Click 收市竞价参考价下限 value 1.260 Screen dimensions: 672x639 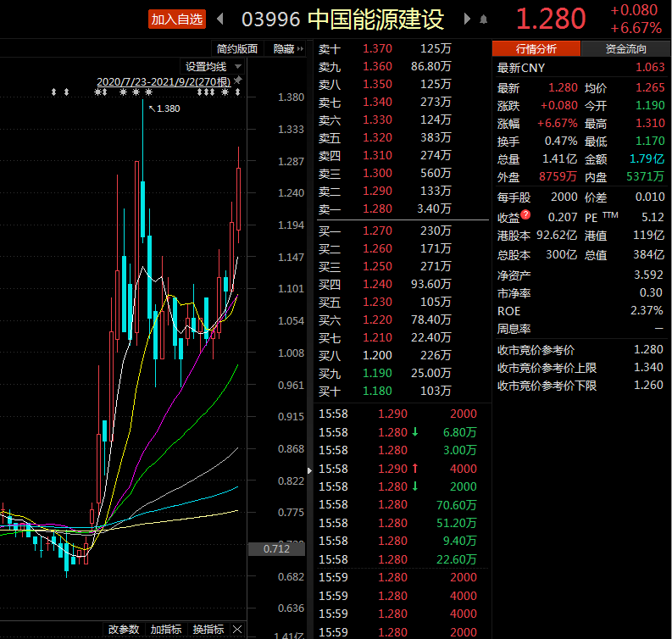(x=648, y=386)
